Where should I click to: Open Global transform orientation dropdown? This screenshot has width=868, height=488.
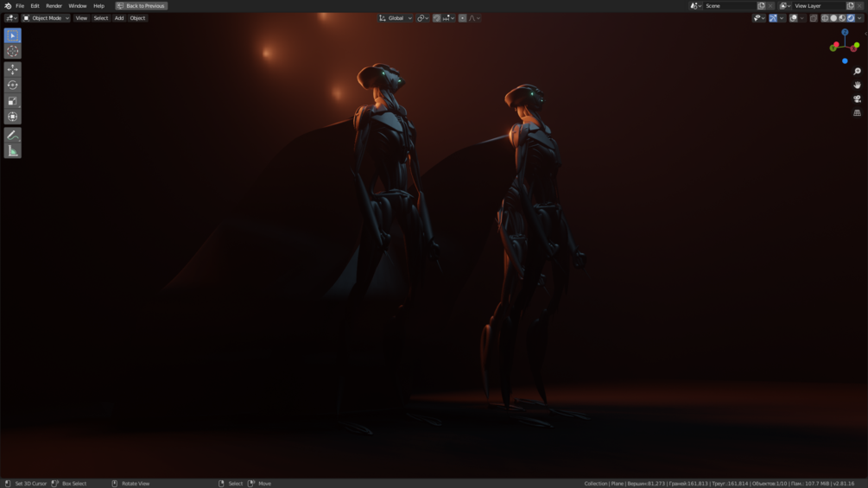[396, 18]
